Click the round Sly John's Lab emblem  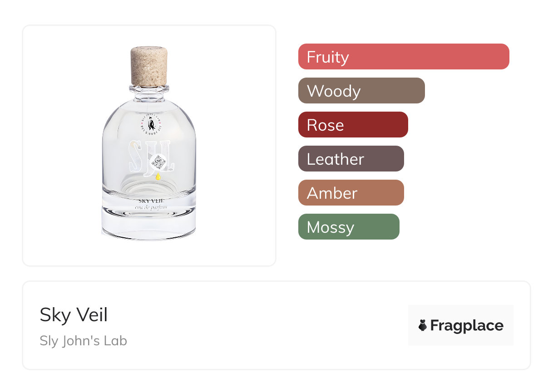click(x=149, y=123)
